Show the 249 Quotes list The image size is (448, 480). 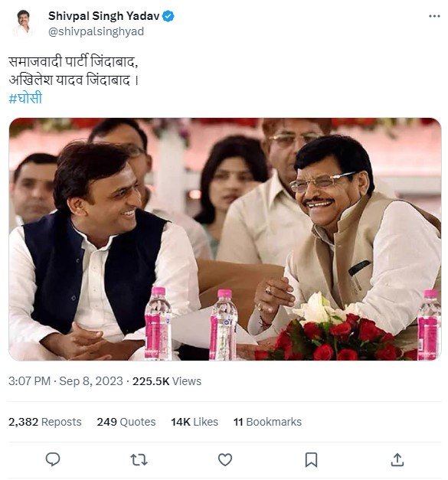[126, 422]
